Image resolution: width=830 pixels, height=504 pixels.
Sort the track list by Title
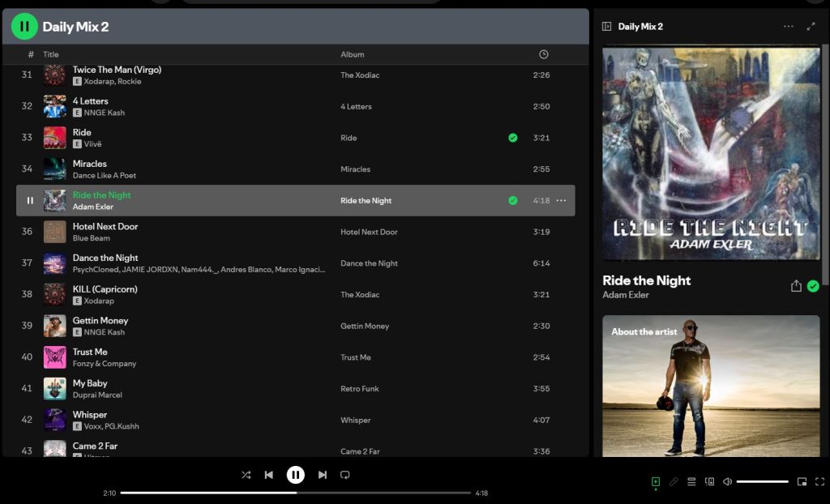click(x=51, y=54)
